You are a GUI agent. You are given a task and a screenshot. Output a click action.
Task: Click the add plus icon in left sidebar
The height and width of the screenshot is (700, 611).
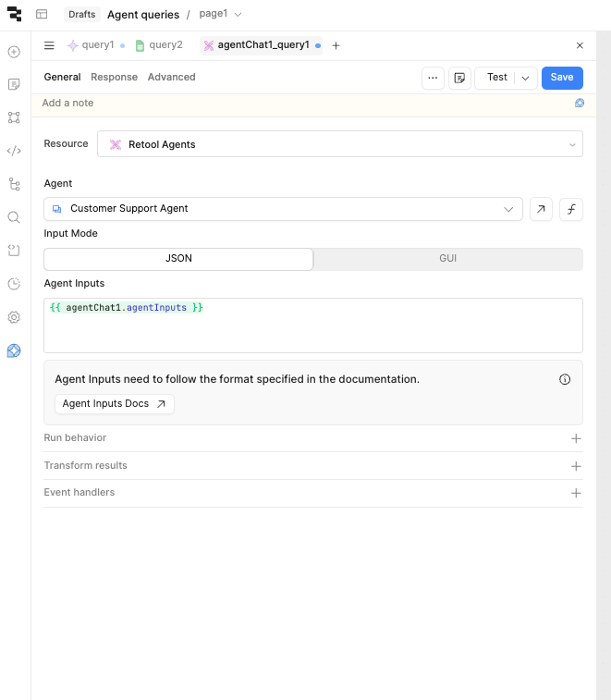[x=14, y=52]
